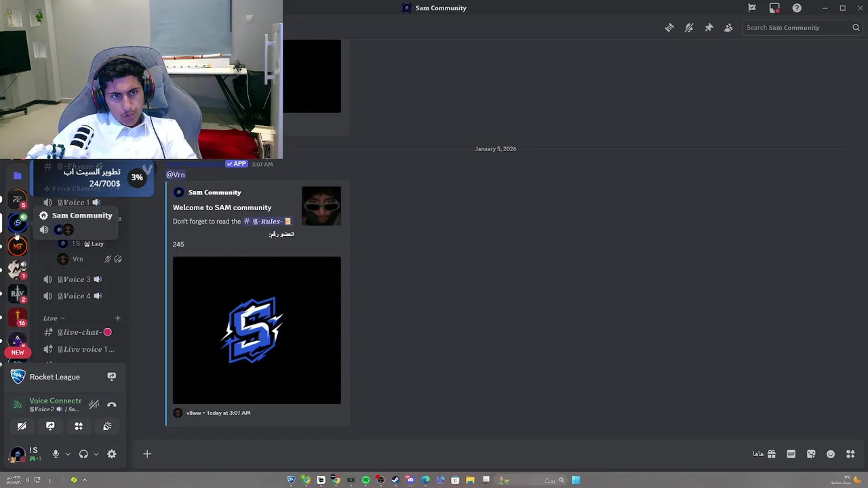Viewport: 868px width, 488px height.
Task: Open the Sam Community S logo image
Action: 257,330
